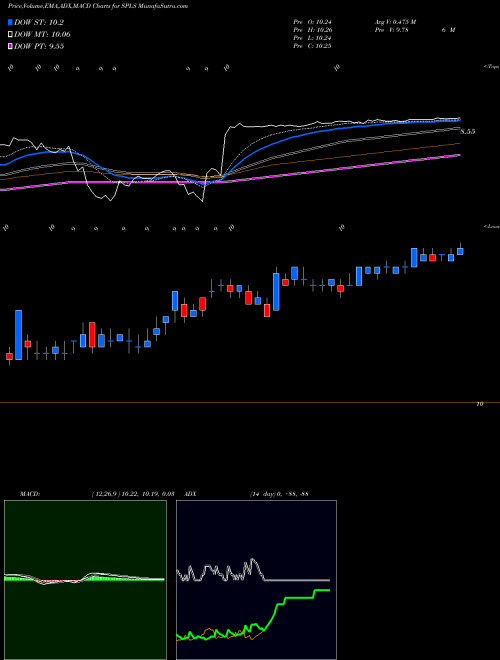Viewport: 500px width, 660px height.
Task: Click the last blue candlestick on the right
Action: tap(460, 251)
